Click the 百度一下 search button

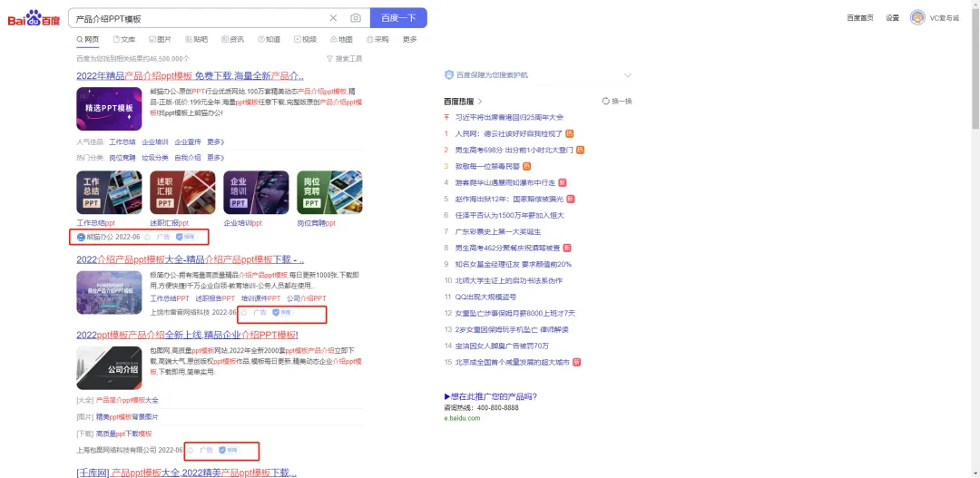pyautogui.click(x=398, y=18)
